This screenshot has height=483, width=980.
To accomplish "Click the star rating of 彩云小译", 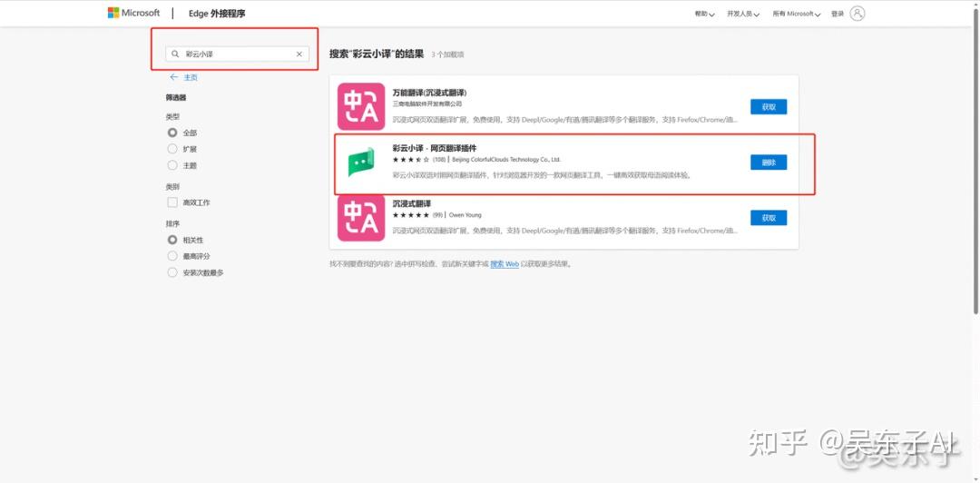I will click(x=411, y=160).
